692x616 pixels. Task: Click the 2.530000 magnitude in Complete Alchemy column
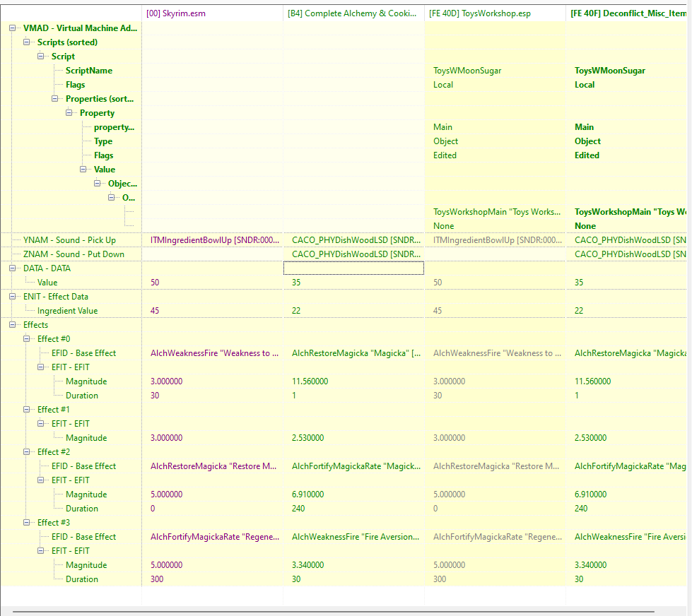click(307, 437)
